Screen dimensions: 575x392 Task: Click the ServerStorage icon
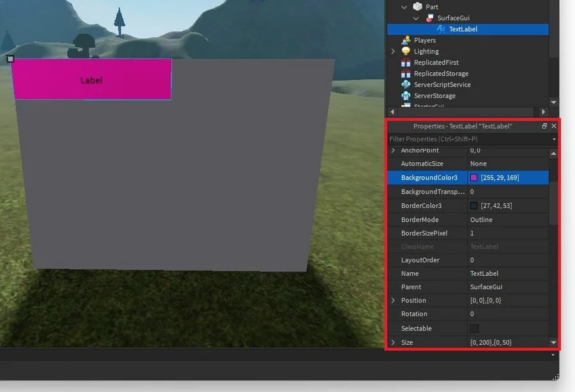click(x=406, y=96)
